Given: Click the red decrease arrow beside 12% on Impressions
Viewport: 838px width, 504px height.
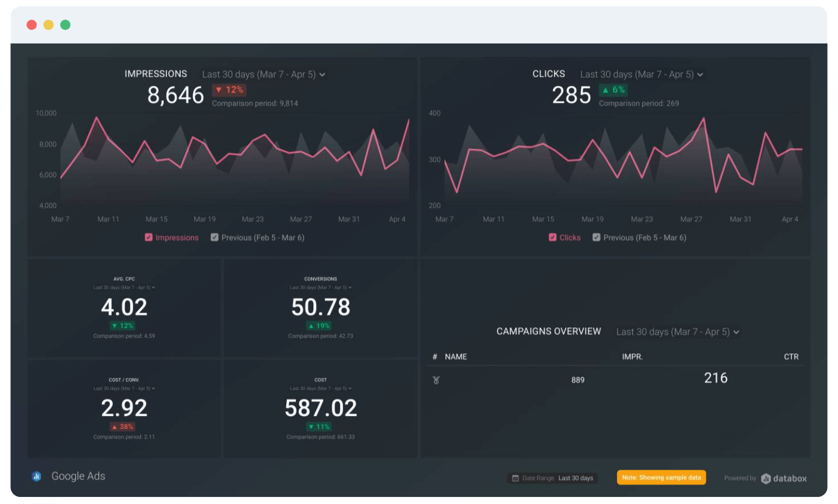Looking at the screenshot, I should click(219, 90).
